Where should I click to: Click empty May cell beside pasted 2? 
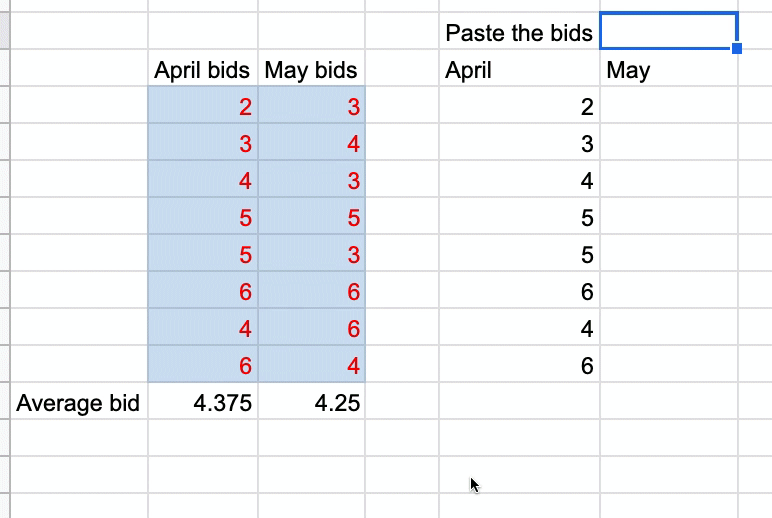click(668, 107)
